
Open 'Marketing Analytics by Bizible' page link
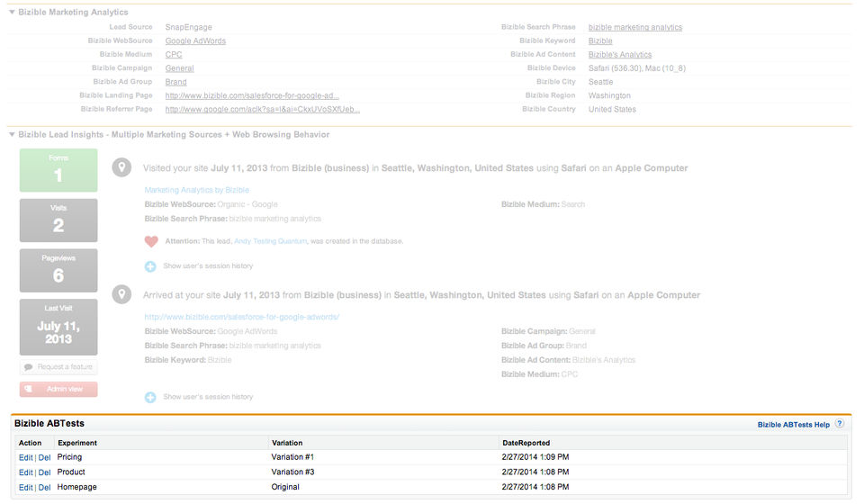(x=197, y=190)
